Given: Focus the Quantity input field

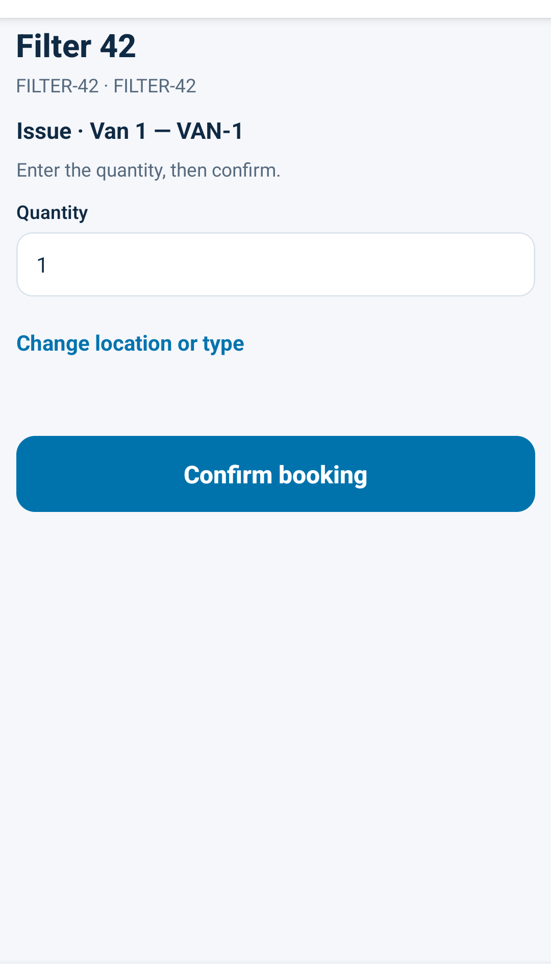Looking at the screenshot, I should [x=275, y=264].
